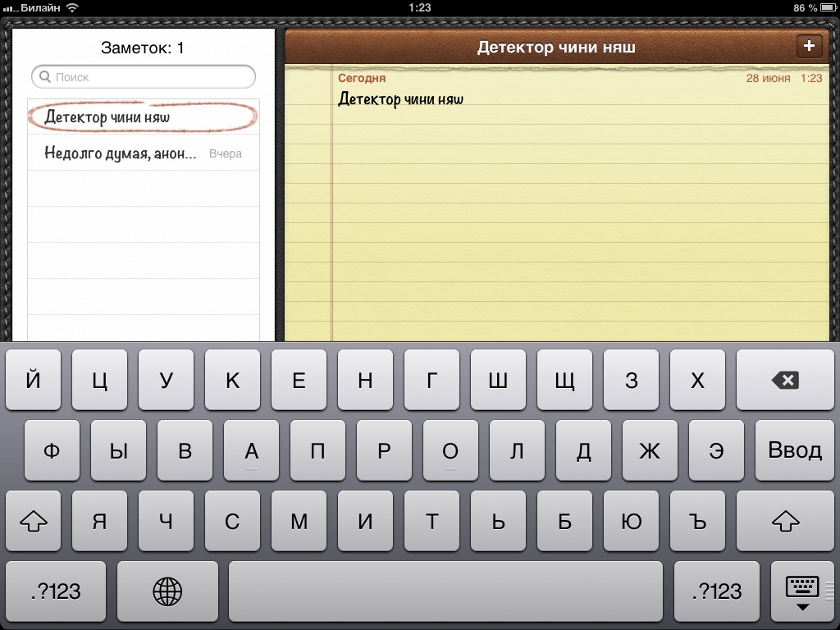The width and height of the screenshot is (840, 630).
Task: Tap the Д key
Action: tap(583, 450)
